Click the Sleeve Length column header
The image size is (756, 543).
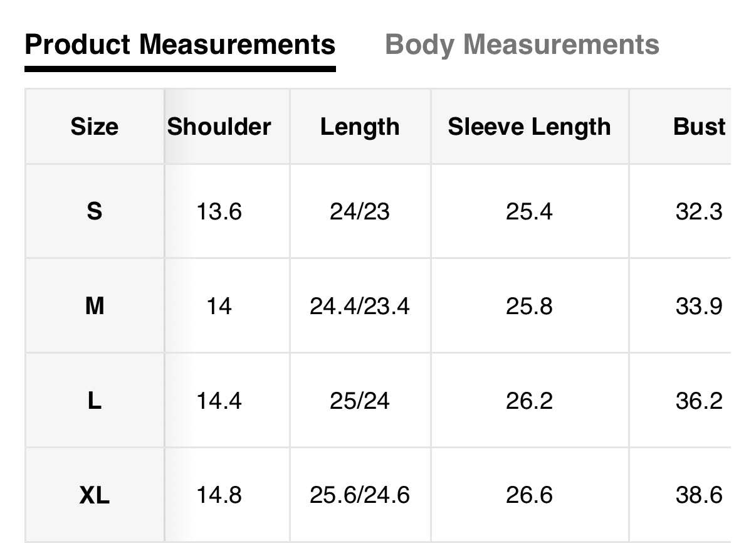[529, 127]
